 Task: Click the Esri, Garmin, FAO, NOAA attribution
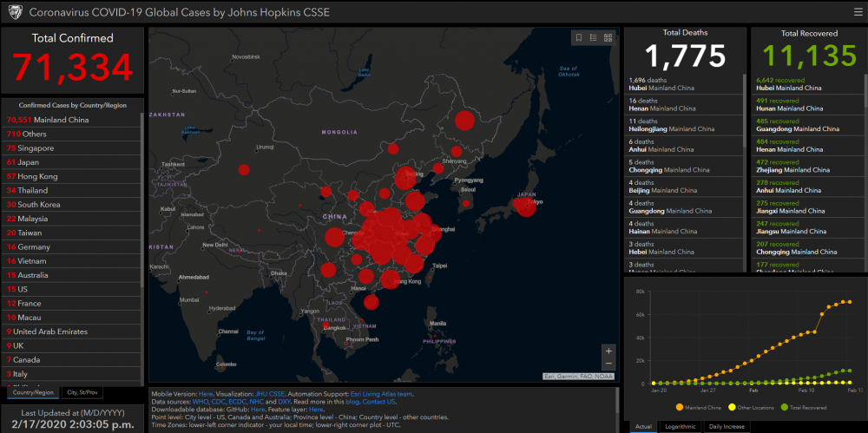579,376
